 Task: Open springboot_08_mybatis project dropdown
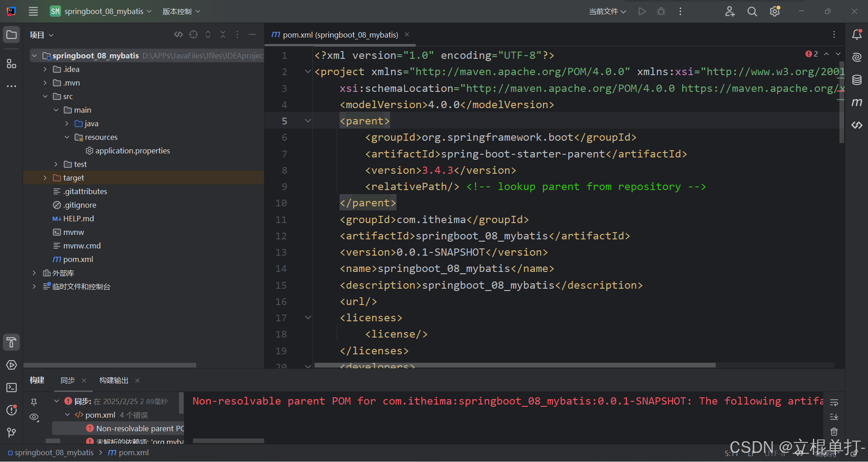tap(101, 11)
